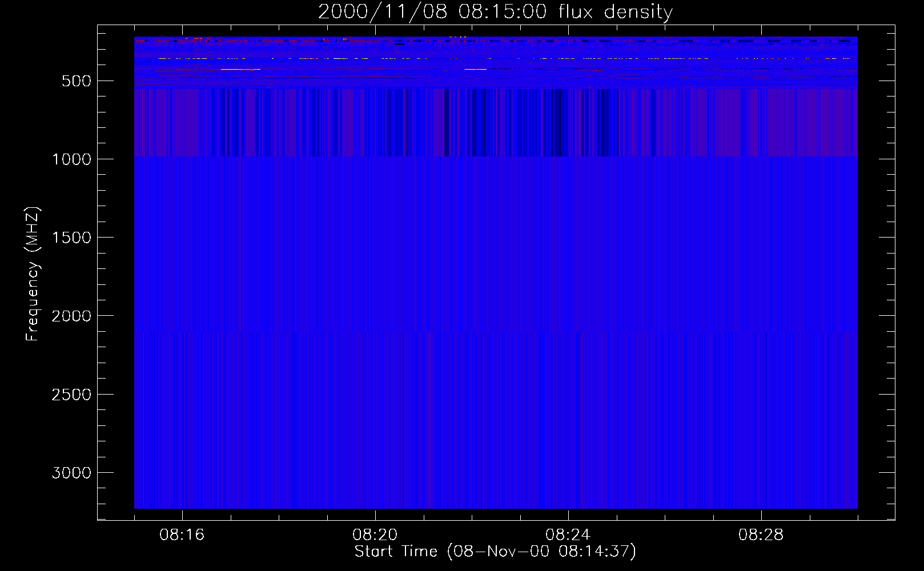This screenshot has height=571, width=924.
Task: Click the 08:16 time tick label
Action: click(x=182, y=535)
